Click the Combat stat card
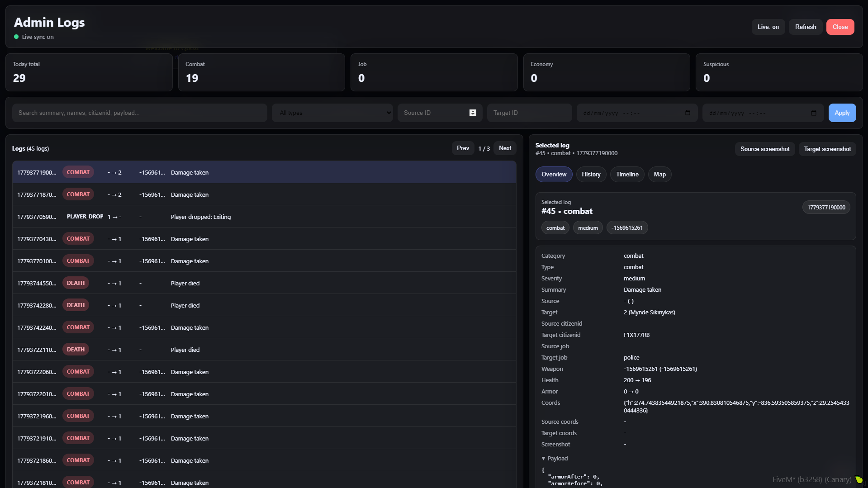The width and height of the screenshot is (868, 488). click(261, 72)
